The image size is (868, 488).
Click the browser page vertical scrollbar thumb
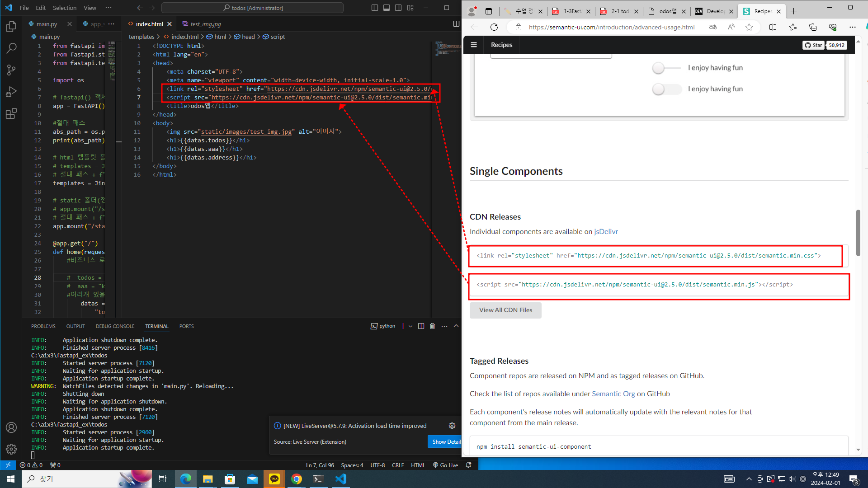858,233
